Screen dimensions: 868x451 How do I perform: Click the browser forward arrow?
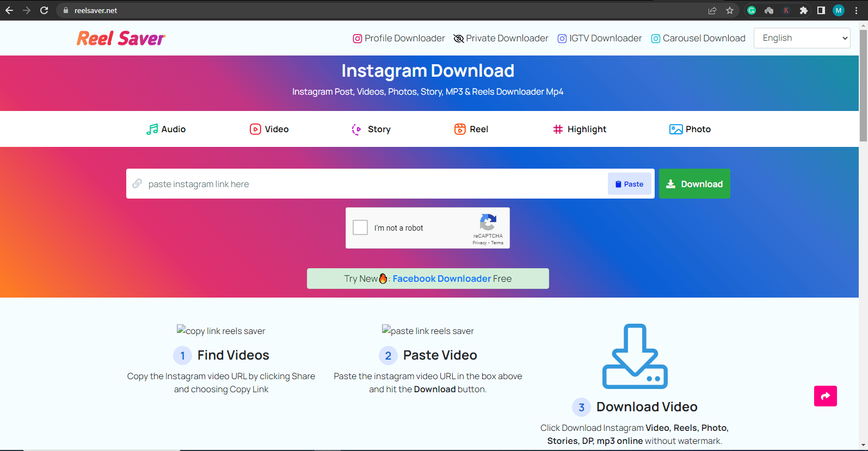pyautogui.click(x=27, y=10)
